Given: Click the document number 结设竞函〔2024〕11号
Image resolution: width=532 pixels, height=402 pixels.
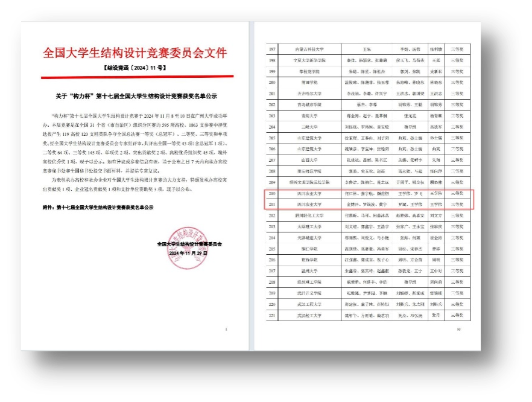Looking at the screenshot, I should 136,68.
